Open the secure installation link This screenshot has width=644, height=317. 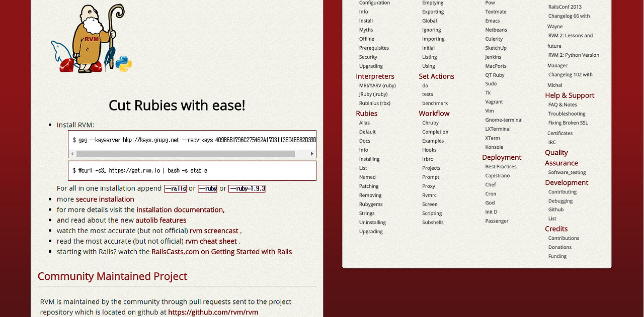(x=105, y=199)
